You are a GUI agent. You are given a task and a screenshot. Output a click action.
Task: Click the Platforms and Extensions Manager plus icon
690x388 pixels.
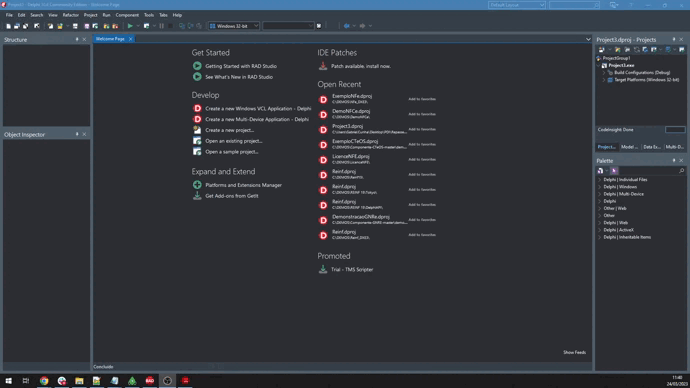pyautogui.click(x=197, y=185)
